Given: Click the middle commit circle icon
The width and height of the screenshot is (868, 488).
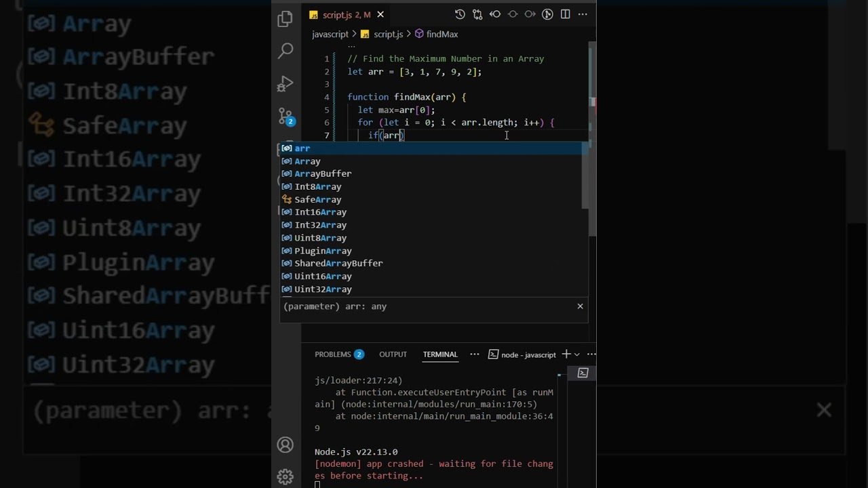Looking at the screenshot, I should (x=513, y=14).
